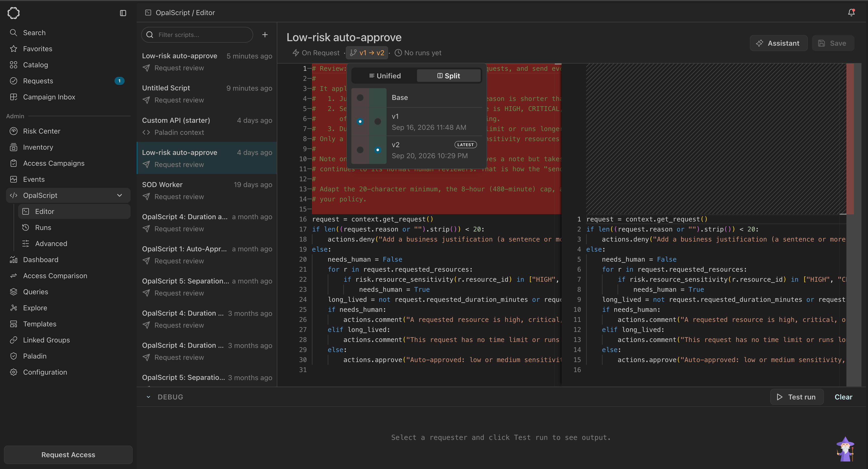Collapse the OpalScript sidebar section
The image size is (868, 469).
click(x=120, y=195)
